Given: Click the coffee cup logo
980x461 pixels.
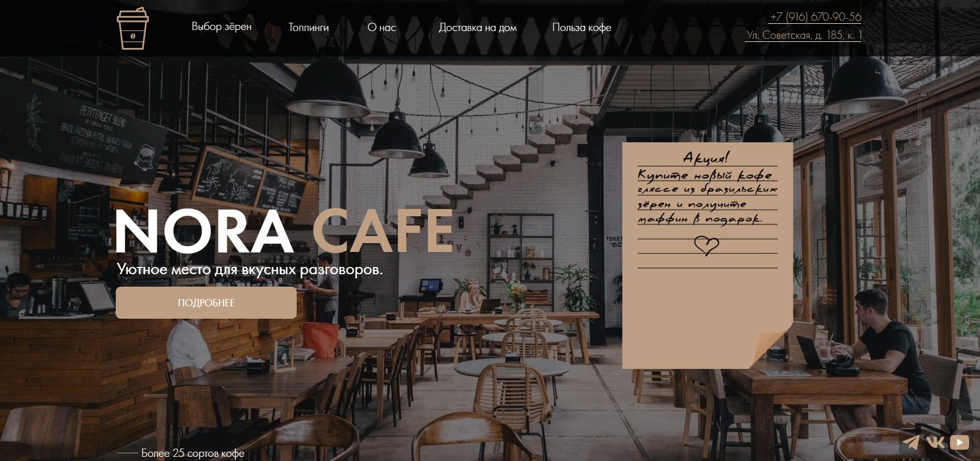Looking at the screenshot, I should tap(133, 28).
